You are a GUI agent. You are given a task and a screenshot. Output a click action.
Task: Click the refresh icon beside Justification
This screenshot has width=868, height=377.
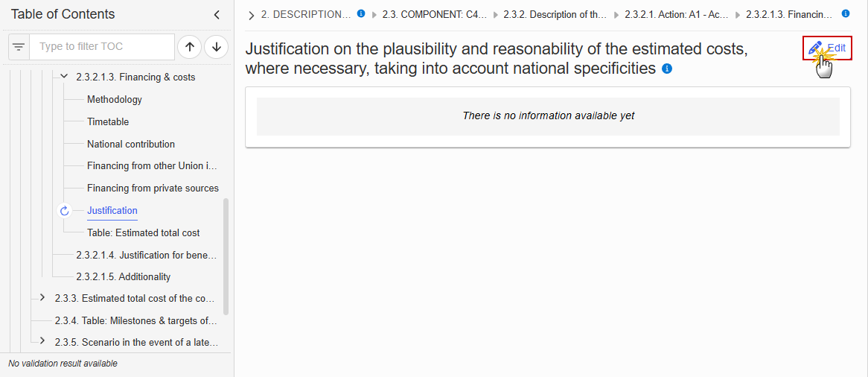[x=64, y=211]
